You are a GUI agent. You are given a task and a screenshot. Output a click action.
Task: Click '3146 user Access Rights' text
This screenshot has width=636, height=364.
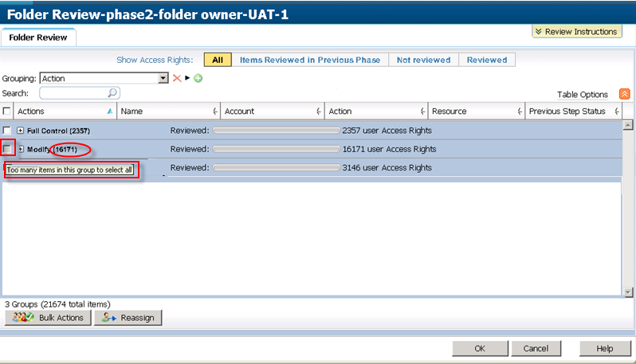click(387, 167)
